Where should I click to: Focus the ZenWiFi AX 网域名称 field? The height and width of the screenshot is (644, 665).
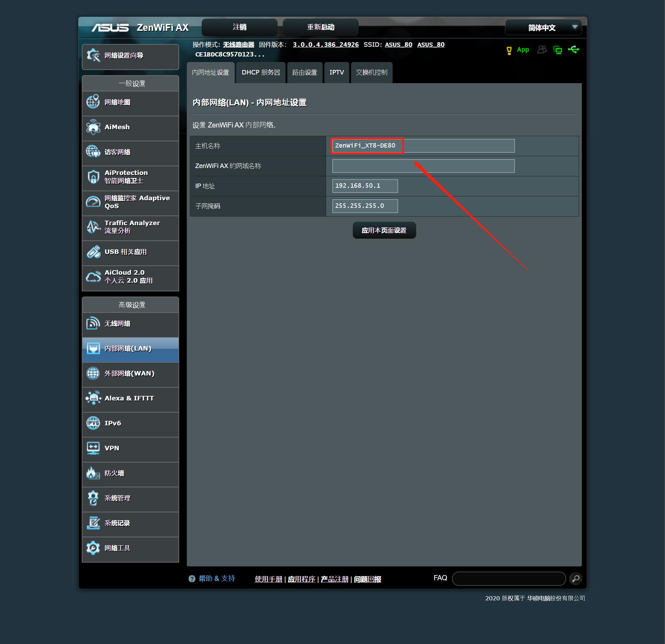click(423, 166)
